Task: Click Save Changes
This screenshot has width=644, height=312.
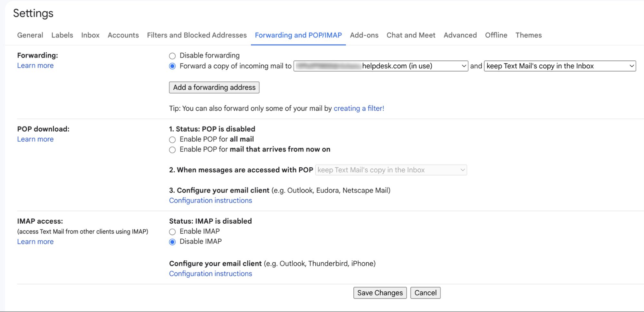Action: [x=380, y=293]
